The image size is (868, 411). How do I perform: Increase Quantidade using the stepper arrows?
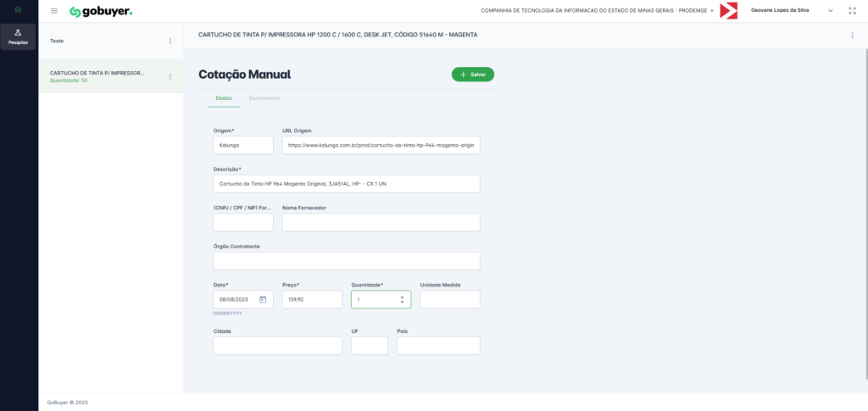tap(402, 297)
